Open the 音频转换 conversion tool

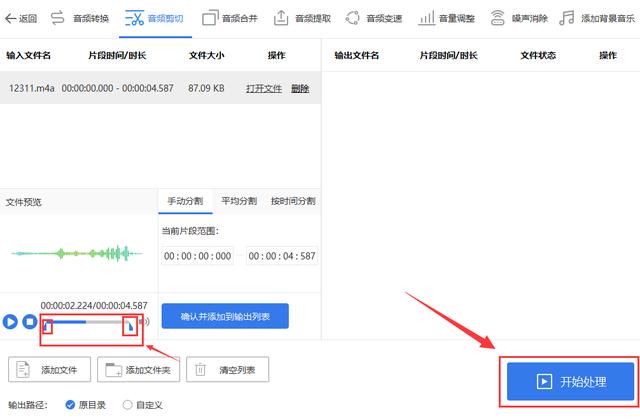point(80,18)
